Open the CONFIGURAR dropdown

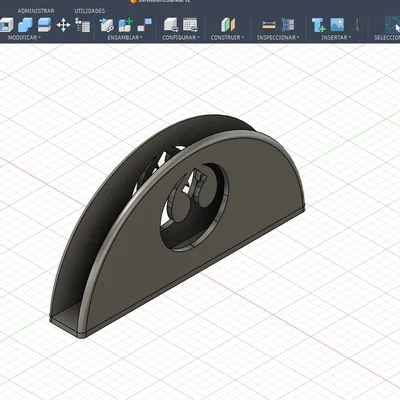[x=181, y=37]
